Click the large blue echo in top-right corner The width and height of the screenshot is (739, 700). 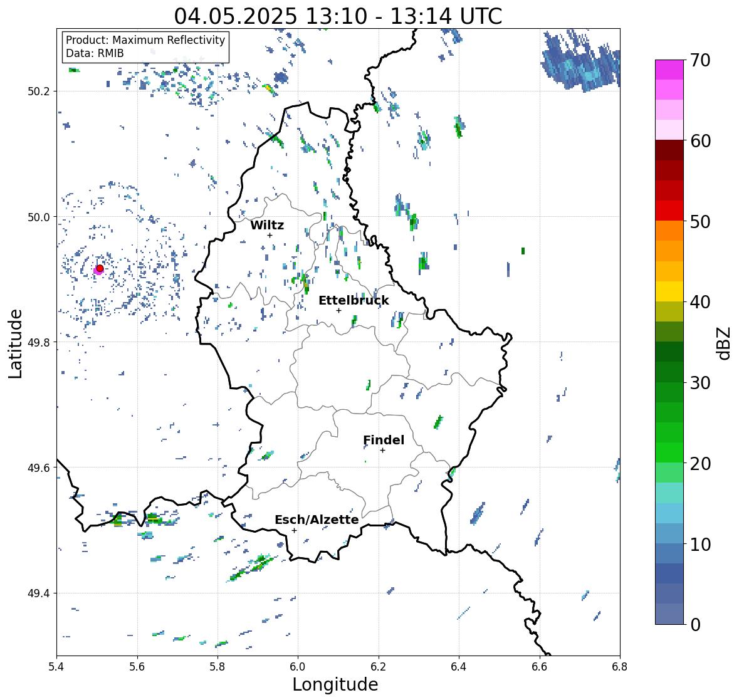580,61
